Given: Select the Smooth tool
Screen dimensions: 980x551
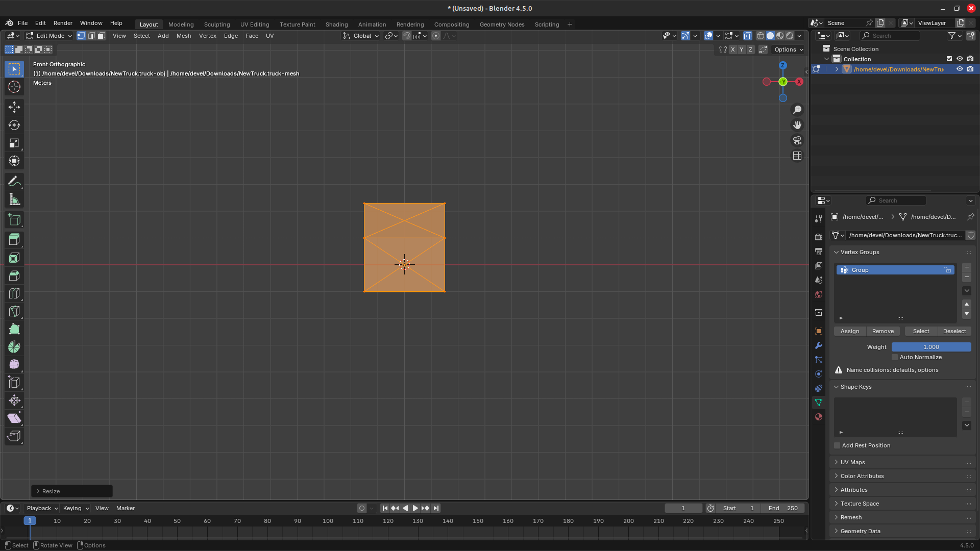Looking at the screenshot, I should (x=14, y=365).
